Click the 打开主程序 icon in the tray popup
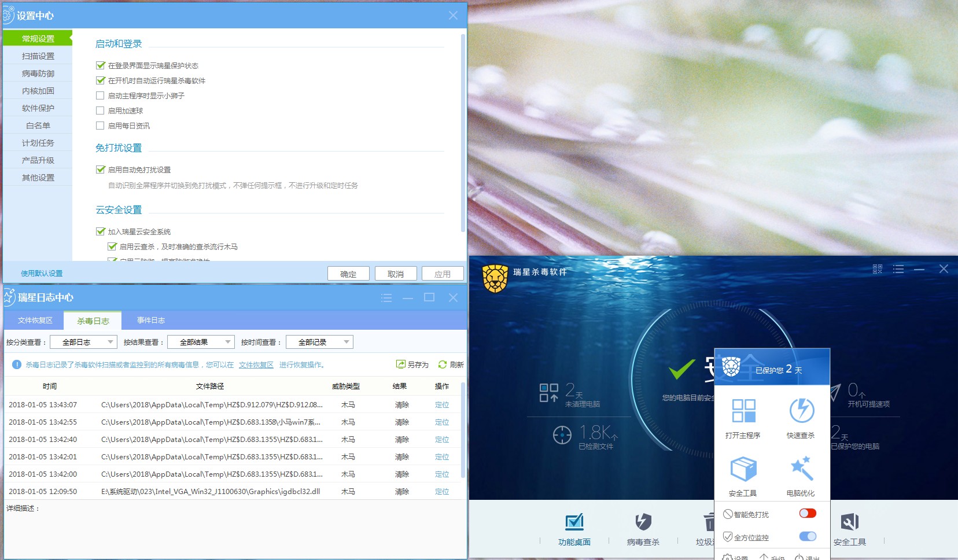 pos(743,411)
